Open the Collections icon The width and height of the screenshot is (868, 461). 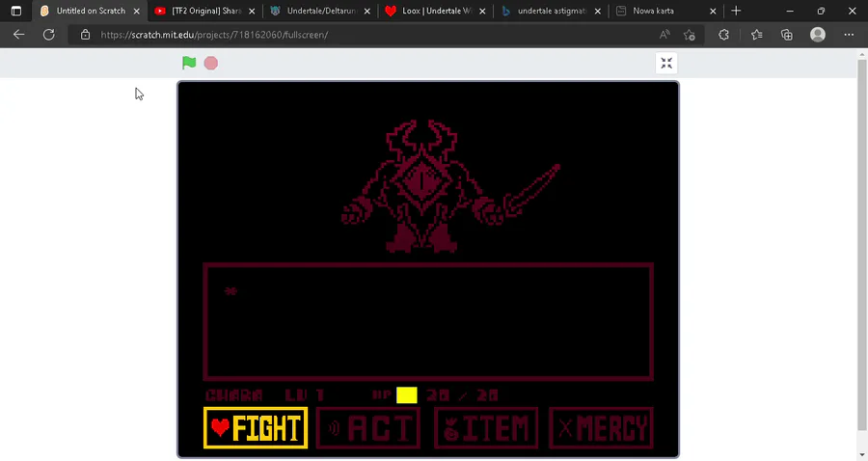pyautogui.click(x=787, y=35)
